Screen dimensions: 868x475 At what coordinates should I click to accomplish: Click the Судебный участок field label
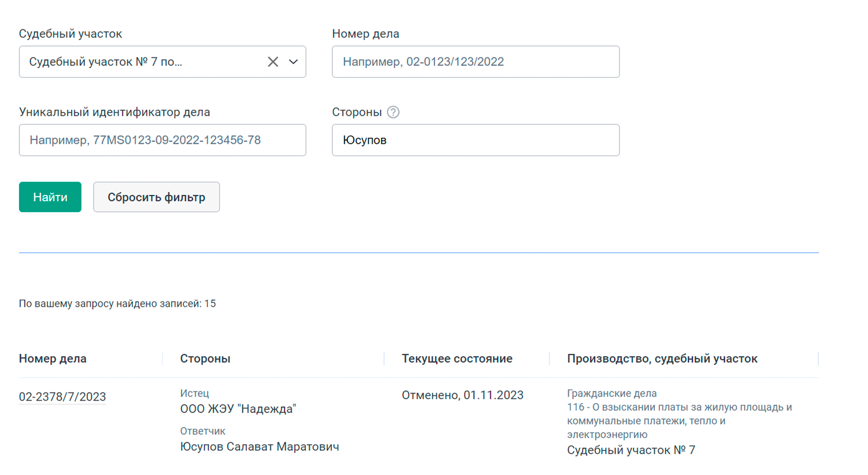70,34
